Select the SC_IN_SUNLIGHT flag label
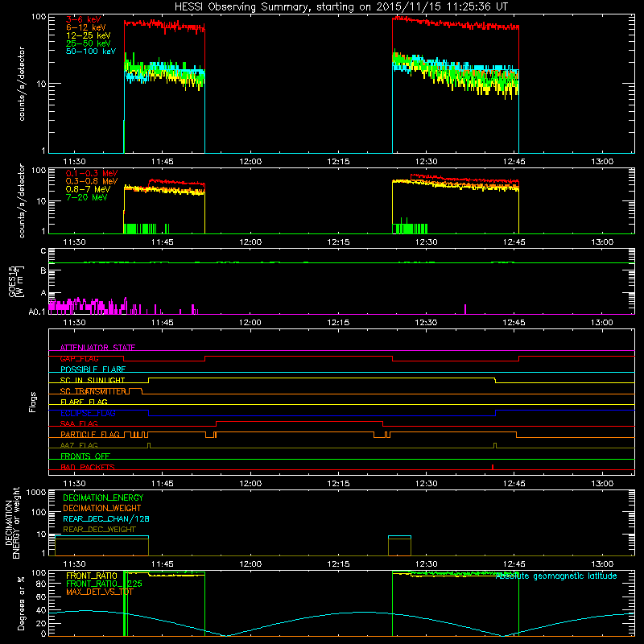 tap(93, 380)
